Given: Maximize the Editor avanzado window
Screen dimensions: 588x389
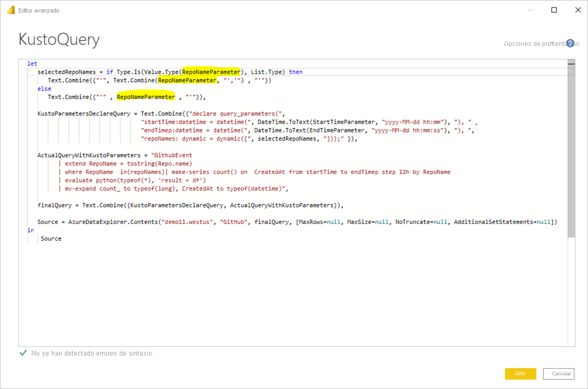Looking at the screenshot, I should [554, 10].
